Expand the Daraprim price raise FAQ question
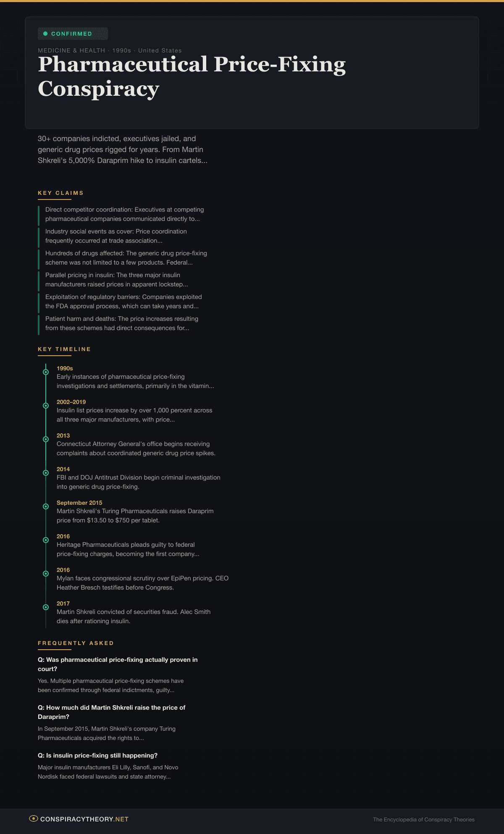The width and height of the screenshot is (504, 834). click(x=111, y=712)
